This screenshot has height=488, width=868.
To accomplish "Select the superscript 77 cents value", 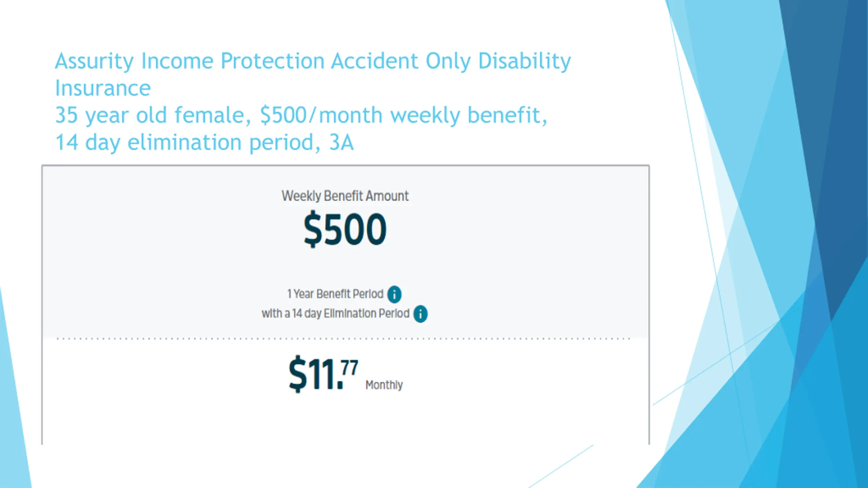I will pos(350,368).
